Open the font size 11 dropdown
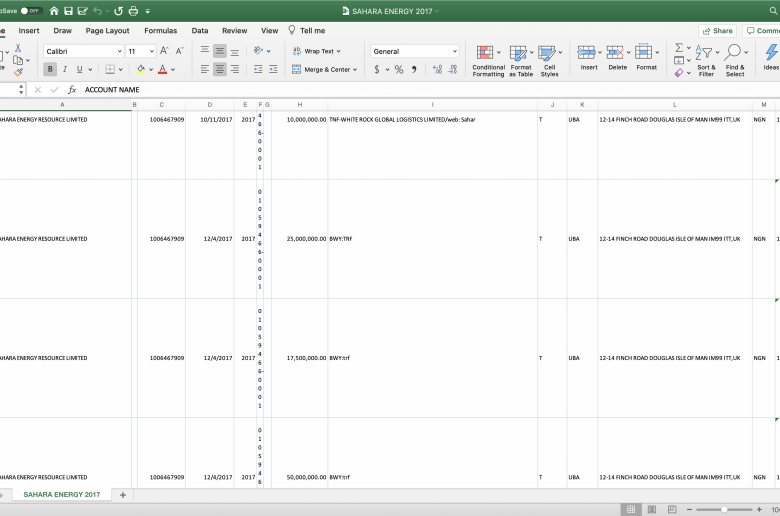 point(152,51)
